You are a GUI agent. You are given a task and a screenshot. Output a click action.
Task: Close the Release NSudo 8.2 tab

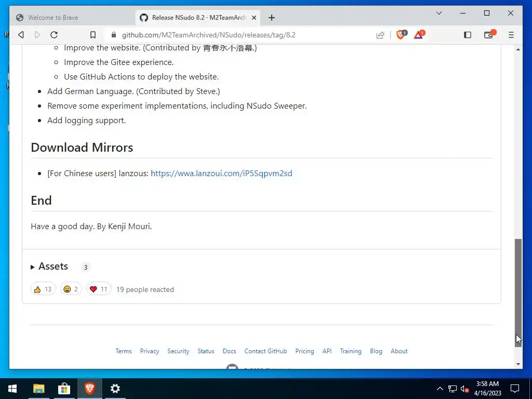[254, 18]
